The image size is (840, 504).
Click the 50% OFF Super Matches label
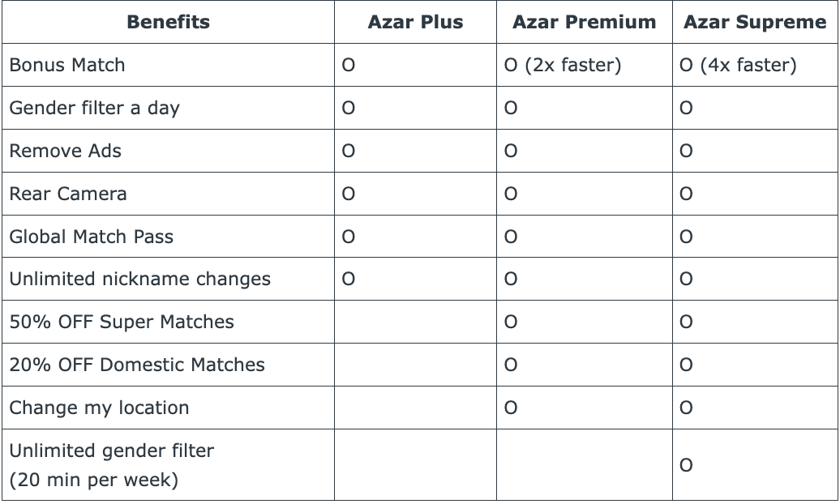[122, 322]
